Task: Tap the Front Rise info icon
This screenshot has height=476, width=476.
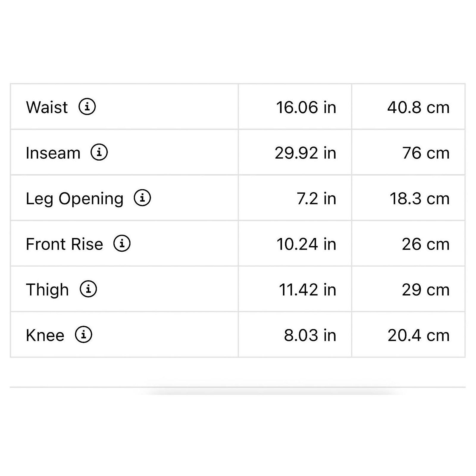Action: tap(122, 243)
